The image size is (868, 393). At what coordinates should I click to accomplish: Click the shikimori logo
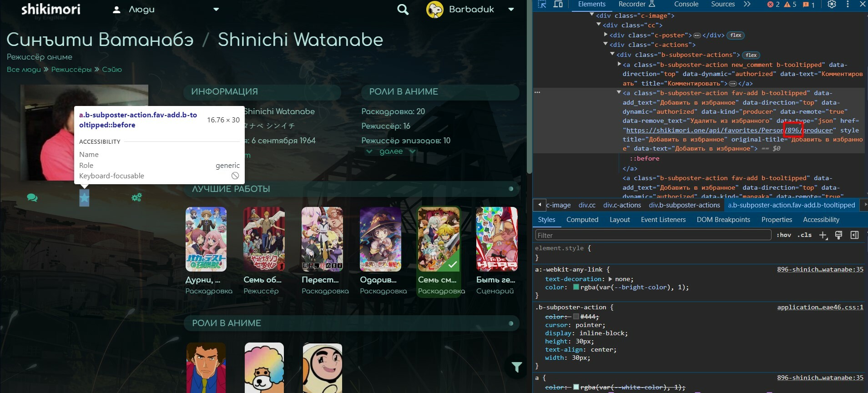tap(51, 10)
